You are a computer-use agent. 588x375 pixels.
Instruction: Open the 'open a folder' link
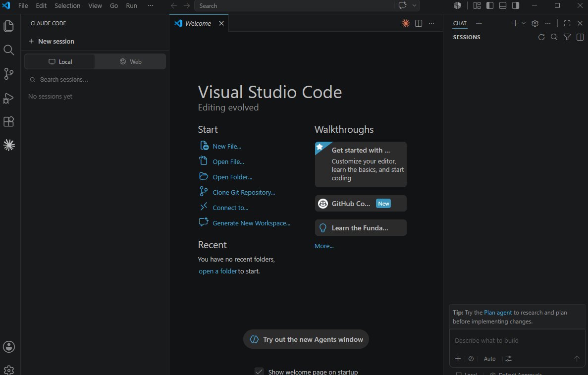[x=218, y=271]
